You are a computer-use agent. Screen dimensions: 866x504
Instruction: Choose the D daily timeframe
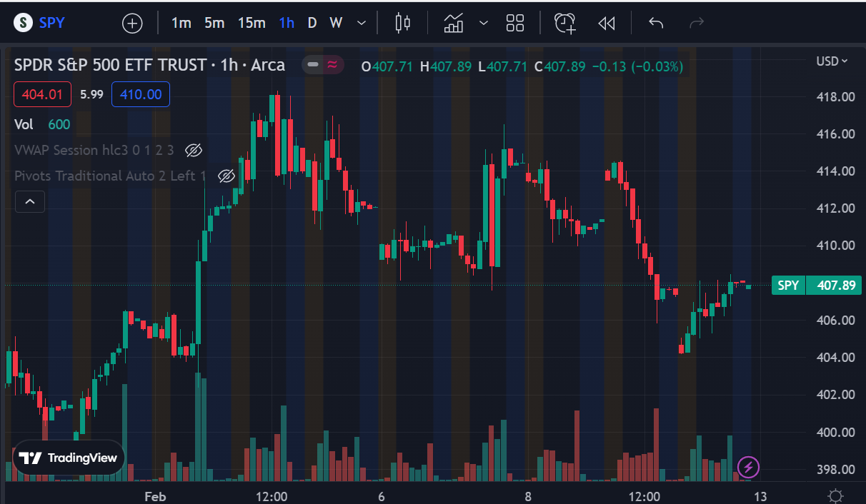click(x=312, y=23)
